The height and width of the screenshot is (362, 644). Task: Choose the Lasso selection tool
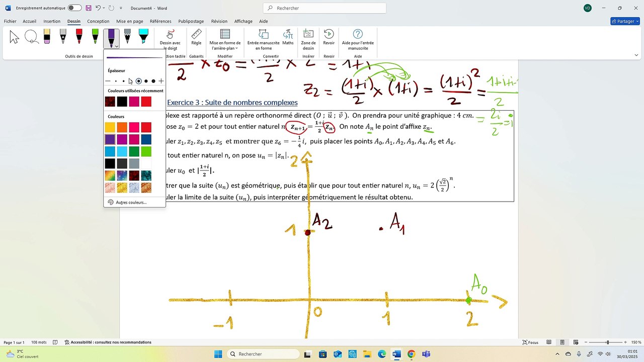(31, 37)
